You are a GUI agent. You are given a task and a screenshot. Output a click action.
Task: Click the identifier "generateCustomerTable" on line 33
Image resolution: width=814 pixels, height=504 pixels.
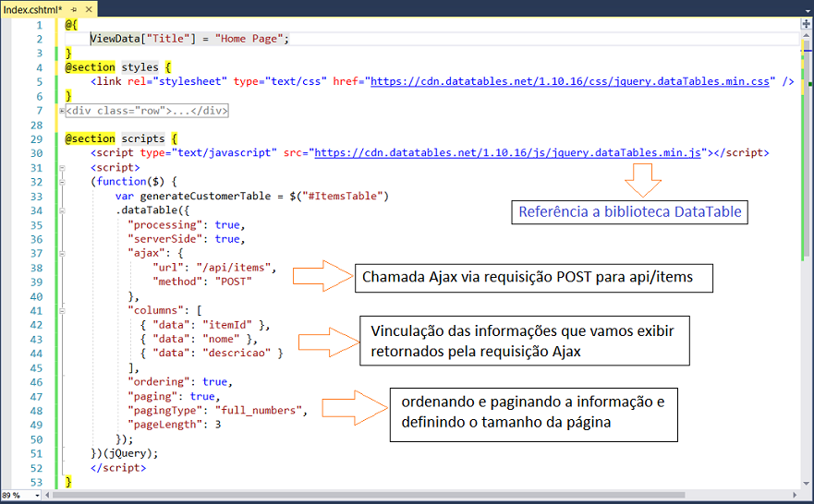(x=205, y=196)
